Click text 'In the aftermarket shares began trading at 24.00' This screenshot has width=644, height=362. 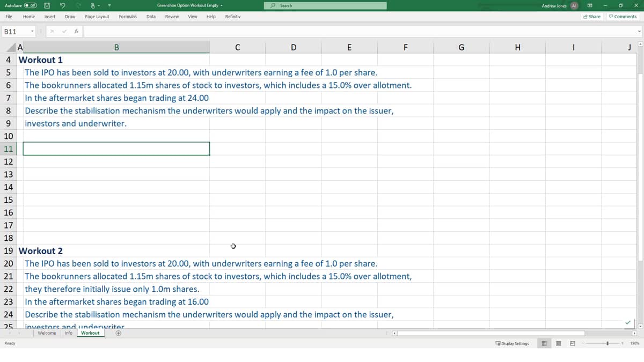[117, 98]
